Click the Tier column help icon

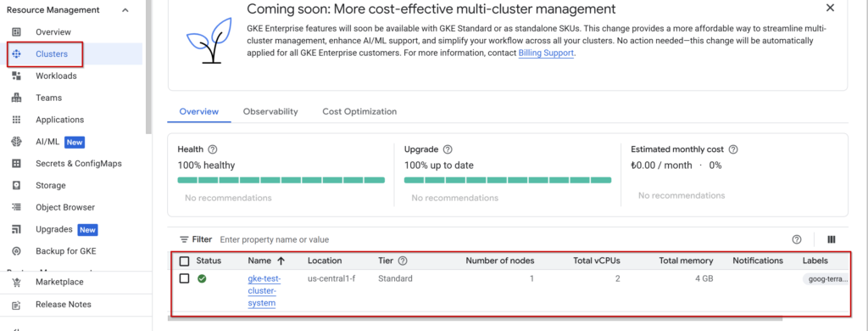pos(403,261)
